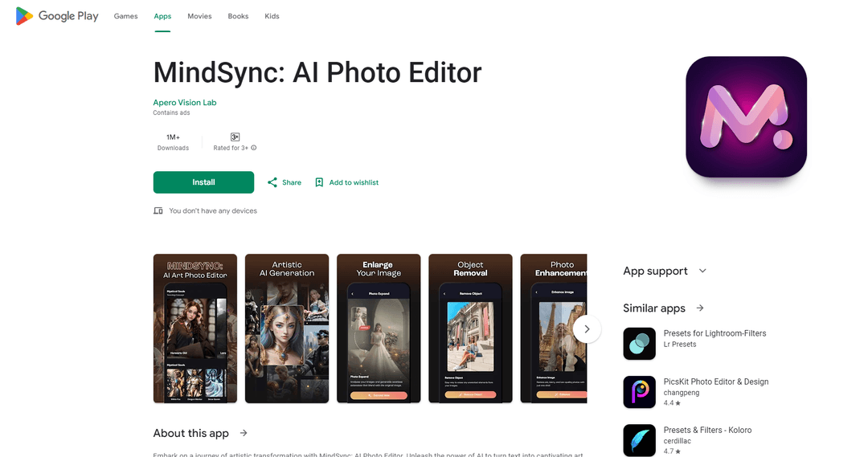Click the cerdillac developer name
Image resolution: width=868 pixels, height=457 pixels.
click(x=677, y=441)
